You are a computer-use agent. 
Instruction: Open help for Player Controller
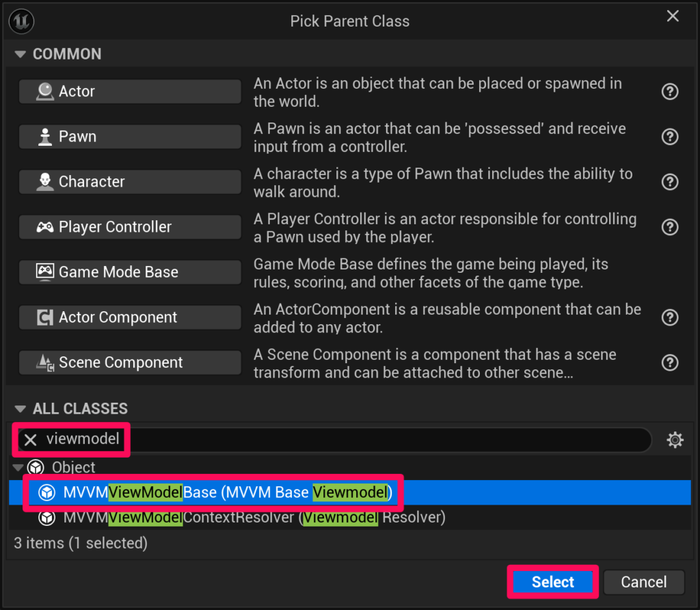coord(670,227)
